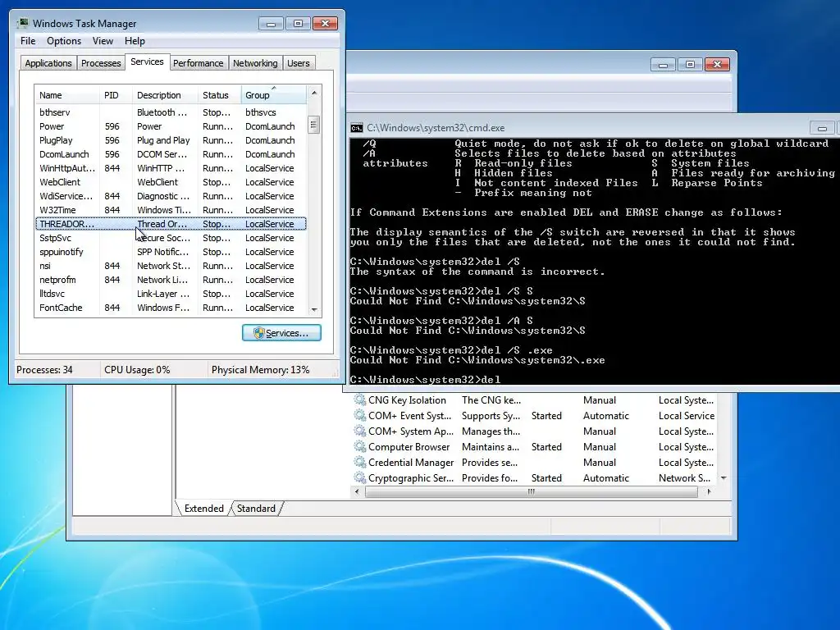The image size is (840, 630).
Task: Select Credential Manager in Services window
Action: 411,463
